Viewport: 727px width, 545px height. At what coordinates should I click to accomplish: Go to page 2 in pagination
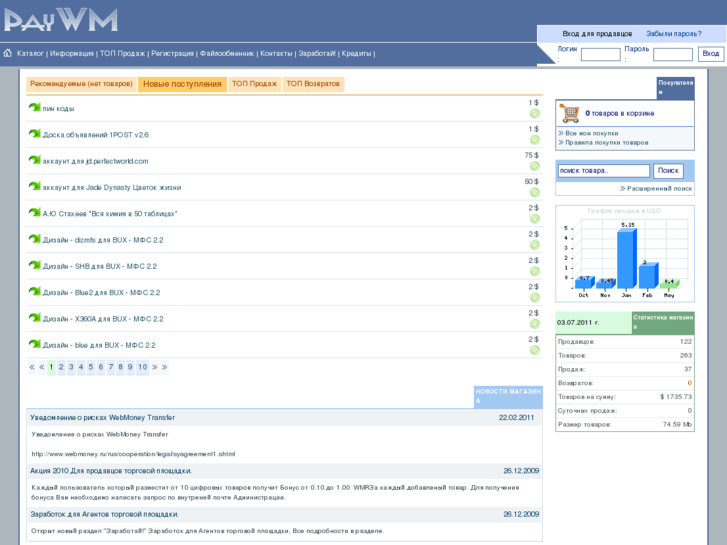click(x=61, y=367)
